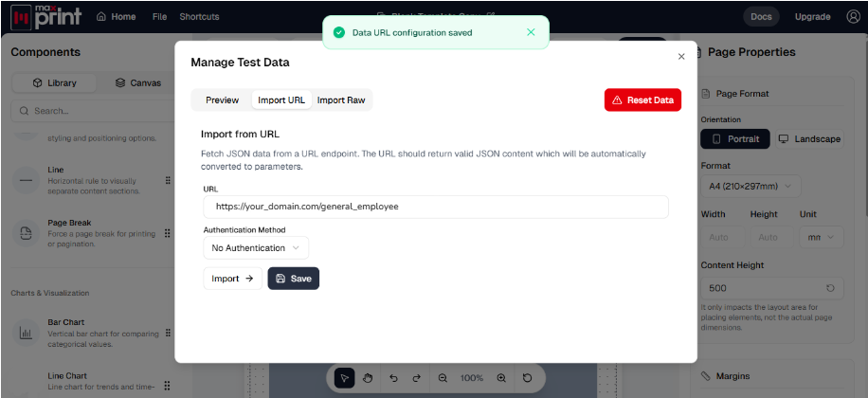Open the File menu
The image size is (868, 398).
click(x=159, y=17)
